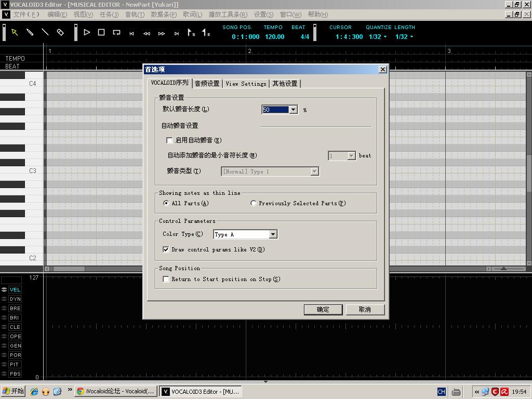The height and width of the screenshot is (399, 532).
Task: Click the Play button in transport
Action: point(87,32)
